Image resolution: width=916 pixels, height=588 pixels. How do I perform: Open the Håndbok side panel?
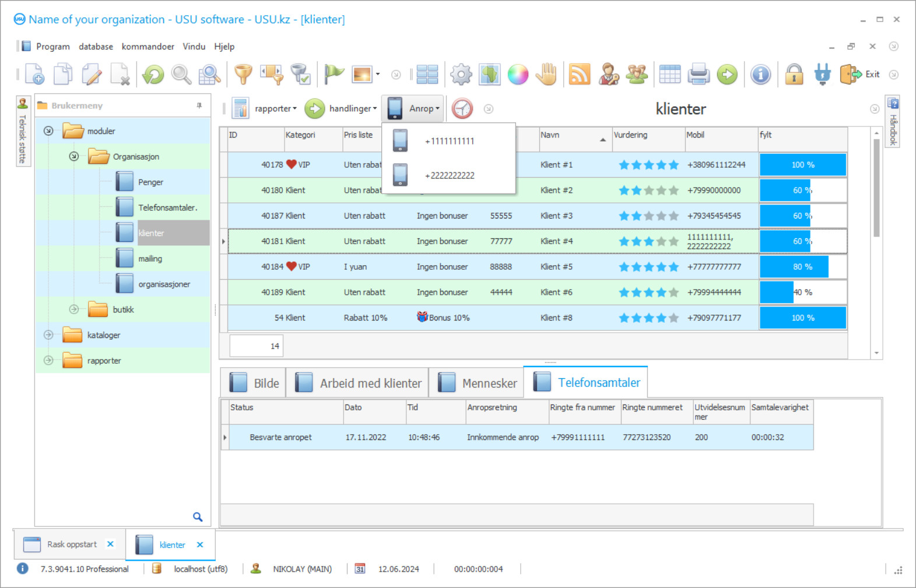click(x=893, y=121)
